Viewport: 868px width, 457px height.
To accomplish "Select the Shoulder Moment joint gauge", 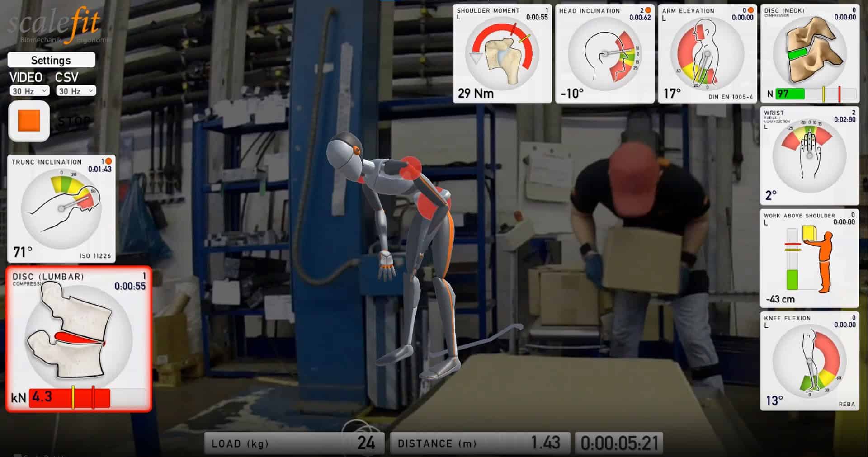I will [502, 54].
